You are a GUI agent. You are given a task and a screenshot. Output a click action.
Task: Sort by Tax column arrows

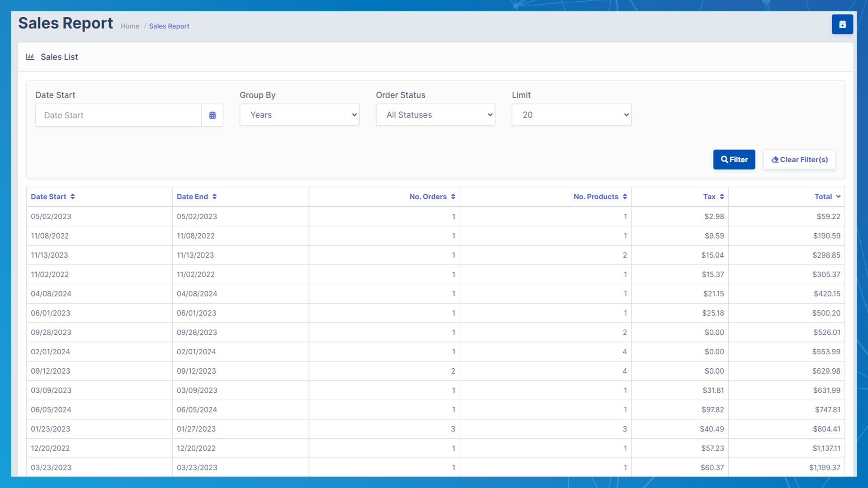coord(722,197)
